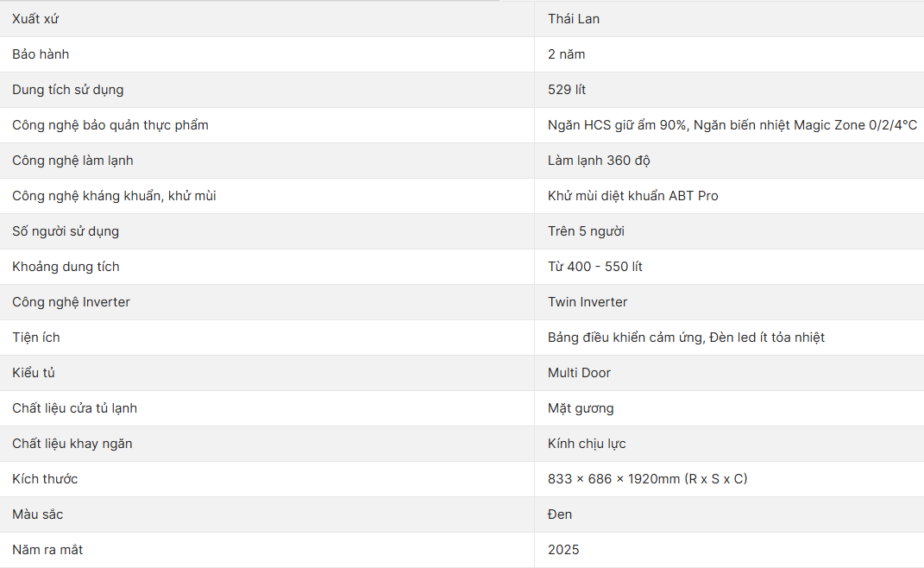Click the 'Làm lạnh 360 độ' value

[600, 161]
